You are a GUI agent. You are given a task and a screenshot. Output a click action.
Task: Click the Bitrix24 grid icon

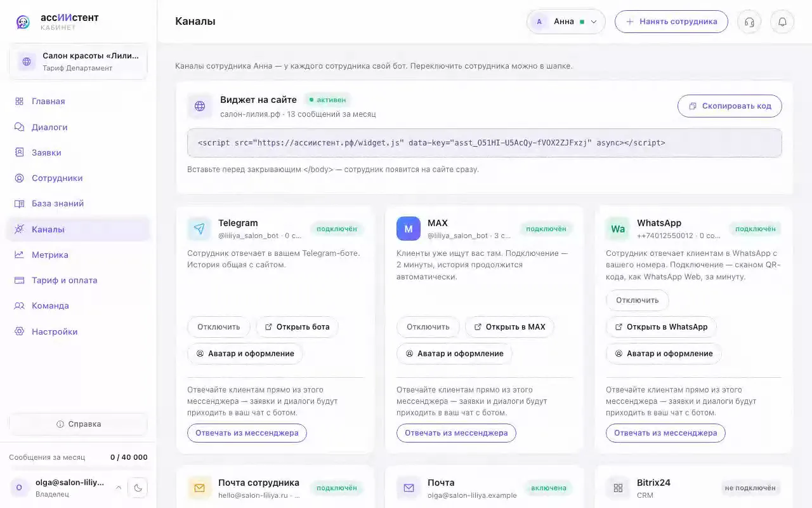[x=618, y=488]
